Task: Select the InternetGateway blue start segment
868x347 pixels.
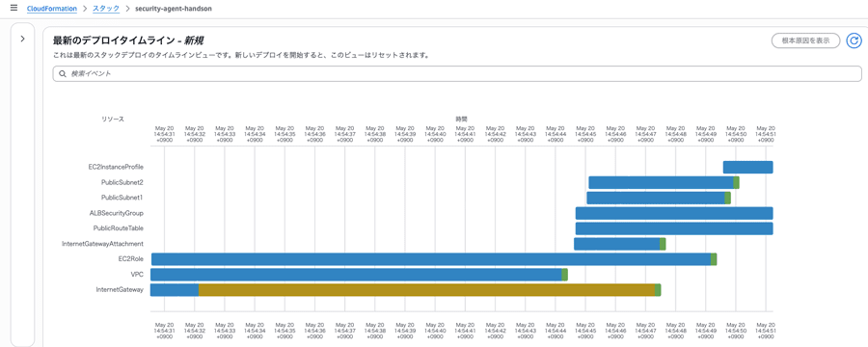Action: [175, 290]
